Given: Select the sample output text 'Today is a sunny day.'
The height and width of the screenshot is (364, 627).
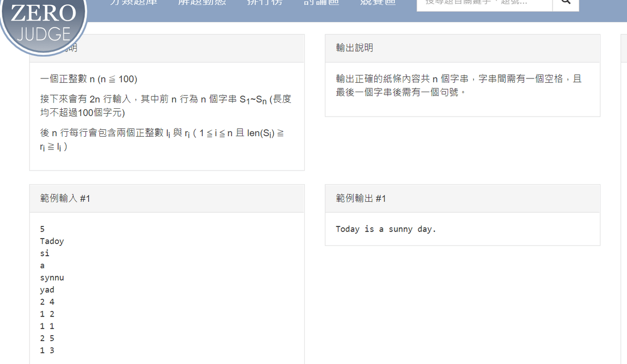Looking at the screenshot, I should click(x=385, y=229).
